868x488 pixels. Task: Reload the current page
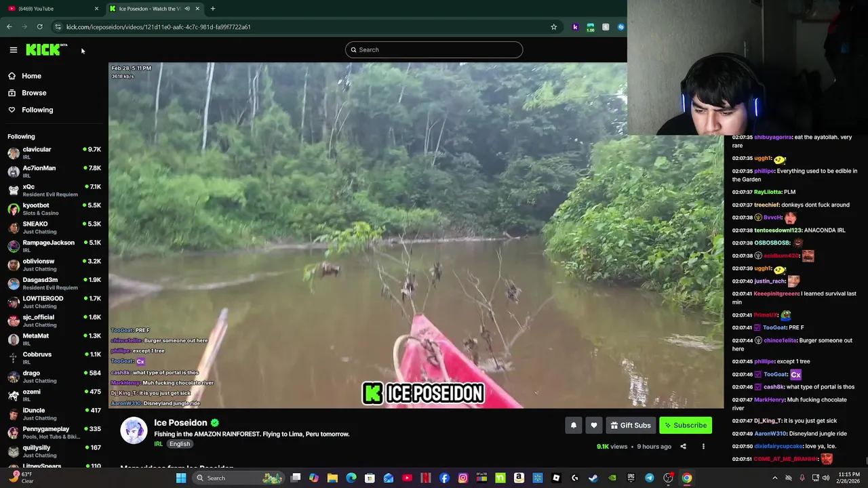coord(40,26)
